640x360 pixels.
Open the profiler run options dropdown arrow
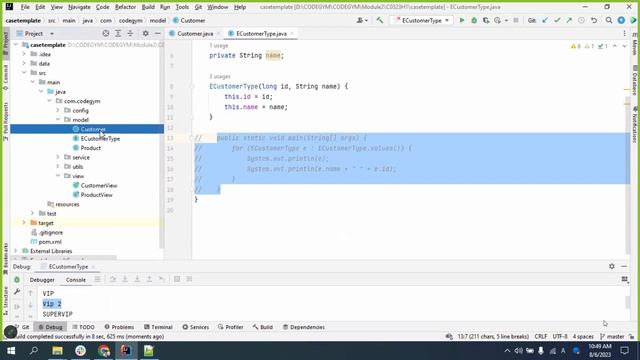pos(506,20)
